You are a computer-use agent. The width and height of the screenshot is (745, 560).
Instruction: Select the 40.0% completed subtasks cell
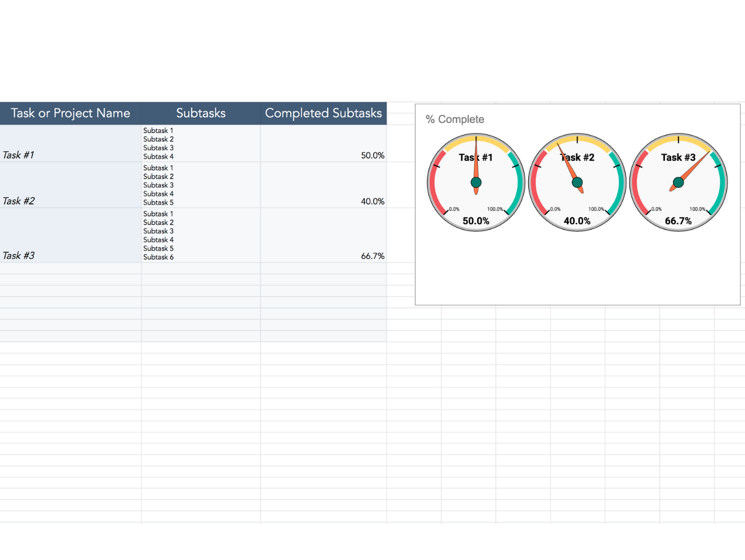[323, 185]
